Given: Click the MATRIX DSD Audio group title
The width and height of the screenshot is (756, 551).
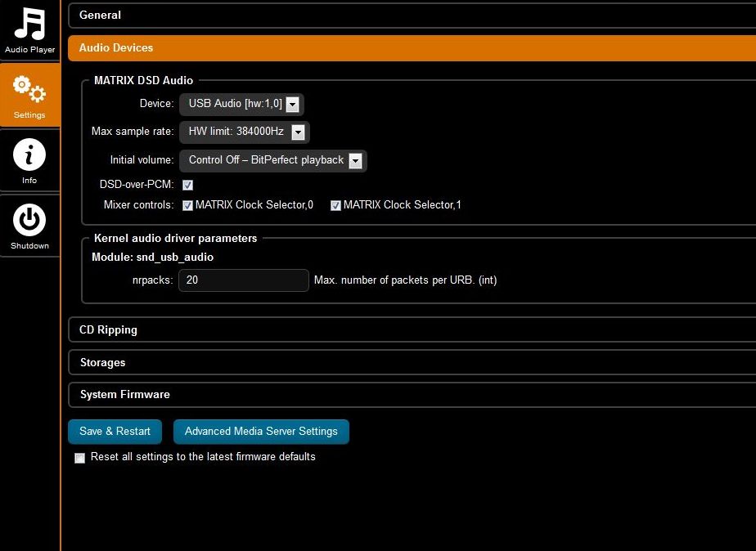Looking at the screenshot, I should click(144, 80).
